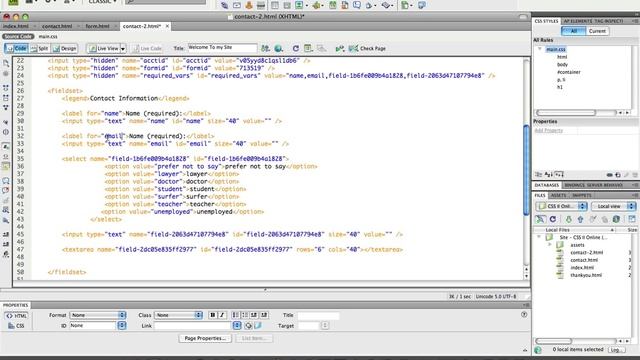Viewport: 640px width, 360px height.
Task: Open the File Management icon
Action: click(265, 48)
